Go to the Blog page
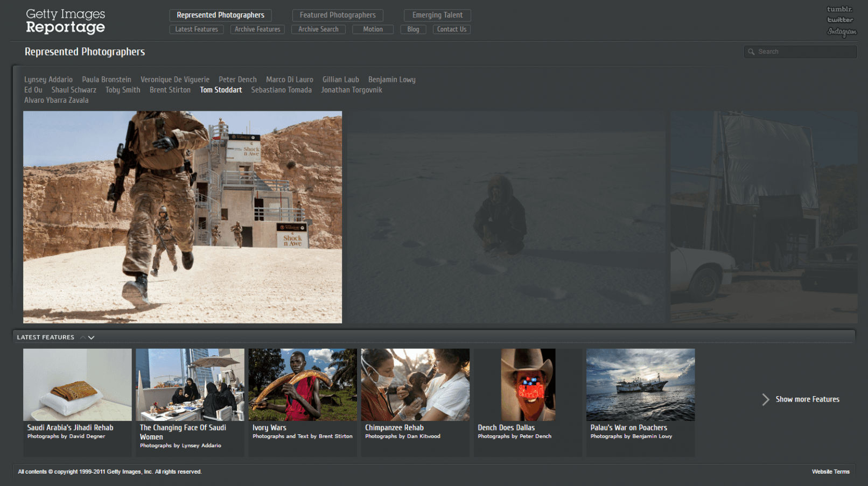 coord(413,29)
